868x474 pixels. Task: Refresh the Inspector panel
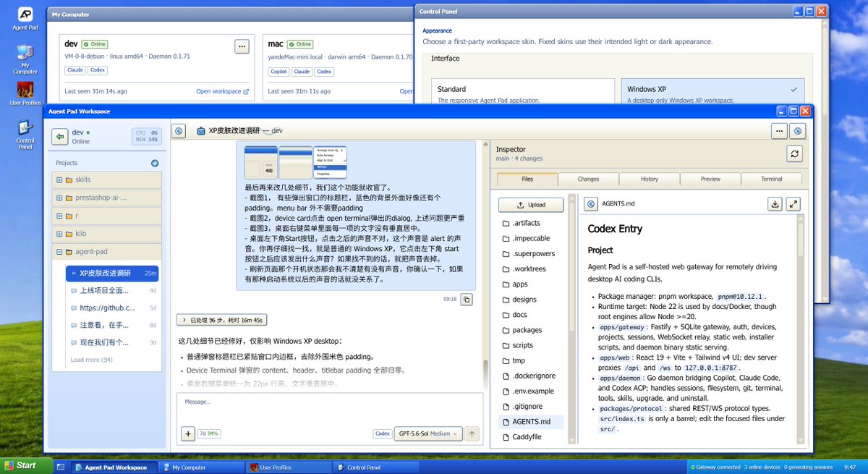794,153
